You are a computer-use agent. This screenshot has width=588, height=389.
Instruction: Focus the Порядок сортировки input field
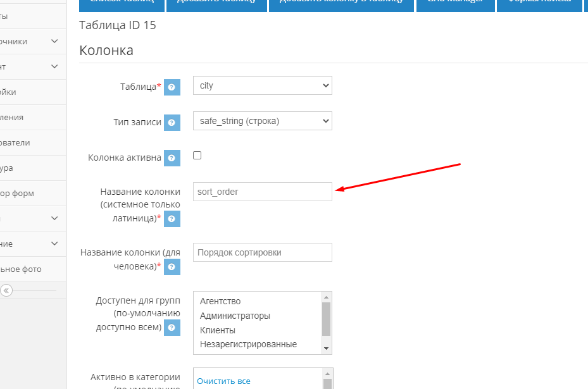(x=262, y=252)
